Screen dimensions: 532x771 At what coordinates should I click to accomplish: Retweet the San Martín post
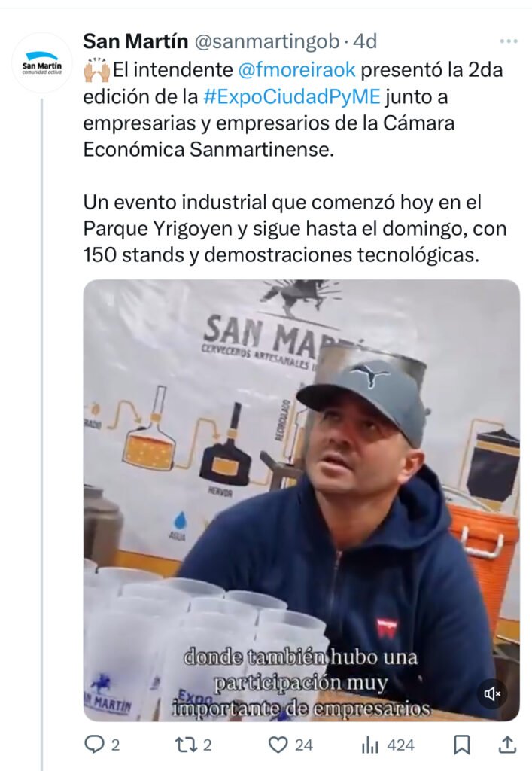coord(187,745)
